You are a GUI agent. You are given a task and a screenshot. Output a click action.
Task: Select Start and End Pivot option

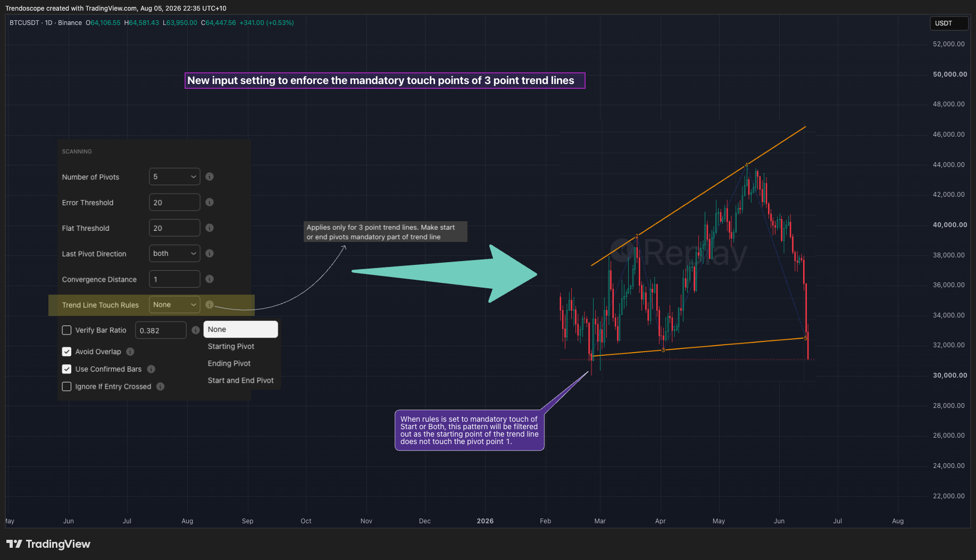240,380
